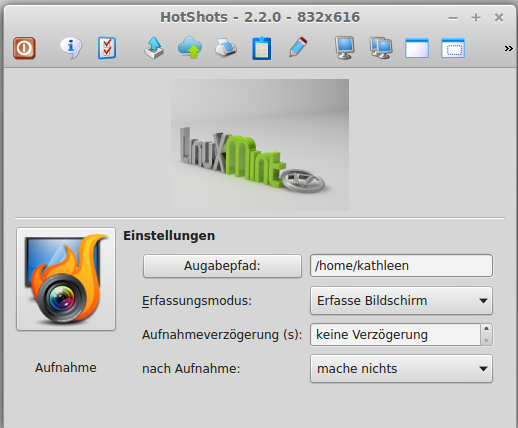Open the mache nichts dropdown
The width and height of the screenshot is (518, 428).
pos(401,369)
